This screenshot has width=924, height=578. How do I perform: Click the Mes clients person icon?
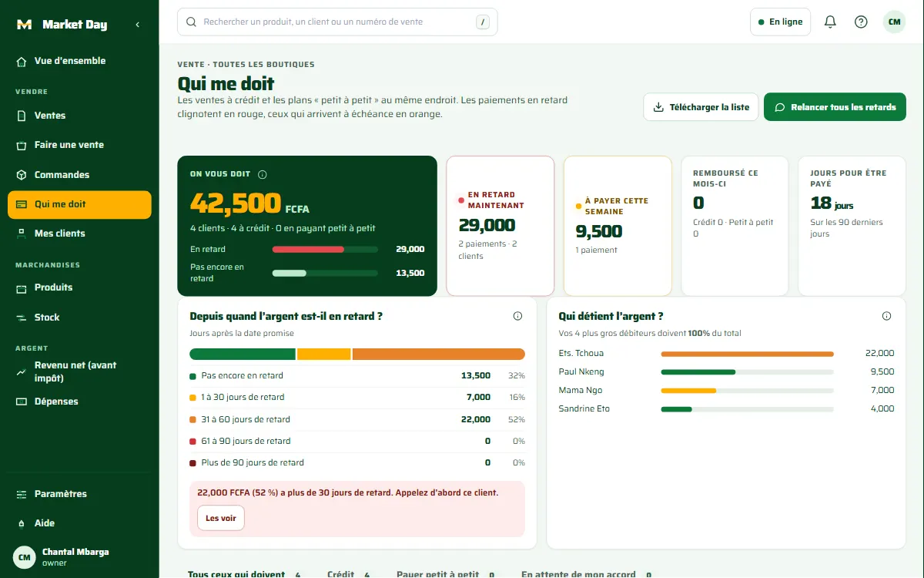(22, 234)
